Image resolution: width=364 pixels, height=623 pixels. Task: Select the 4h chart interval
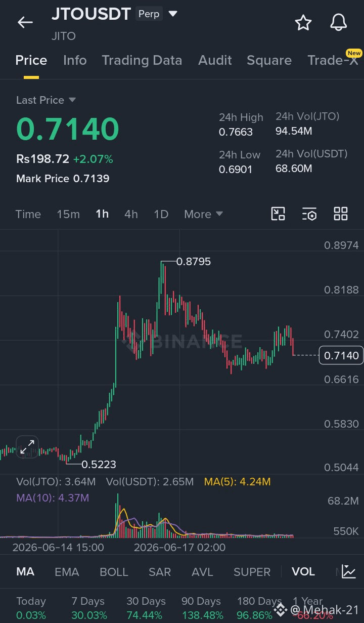coord(131,214)
